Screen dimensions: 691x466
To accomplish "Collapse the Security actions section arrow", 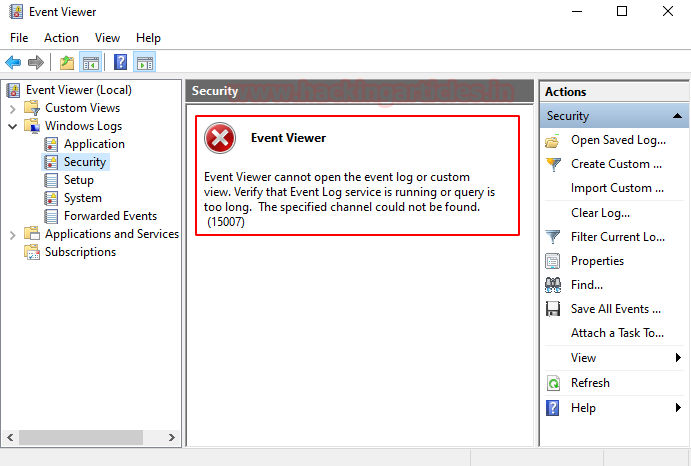I will 677,116.
